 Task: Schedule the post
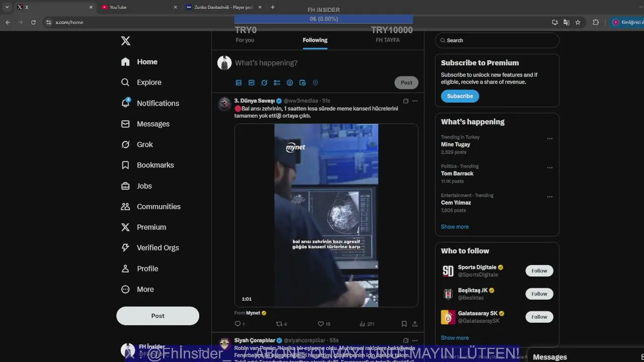coord(302,83)
